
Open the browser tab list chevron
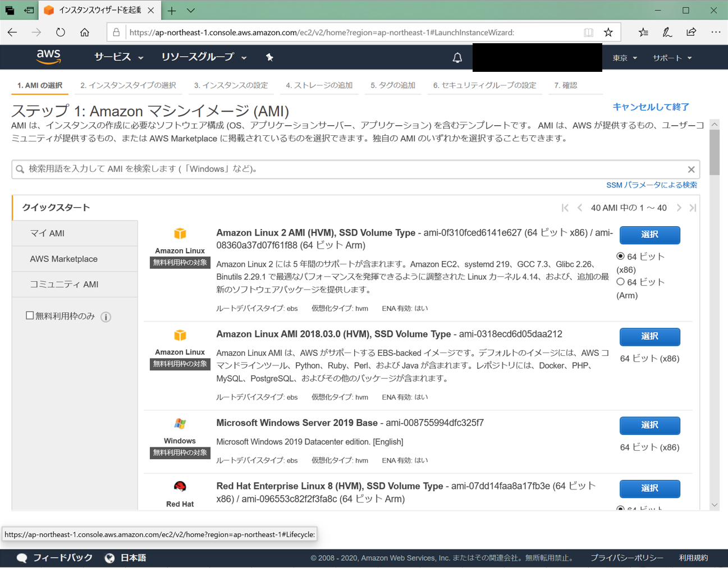pos(191,10)
